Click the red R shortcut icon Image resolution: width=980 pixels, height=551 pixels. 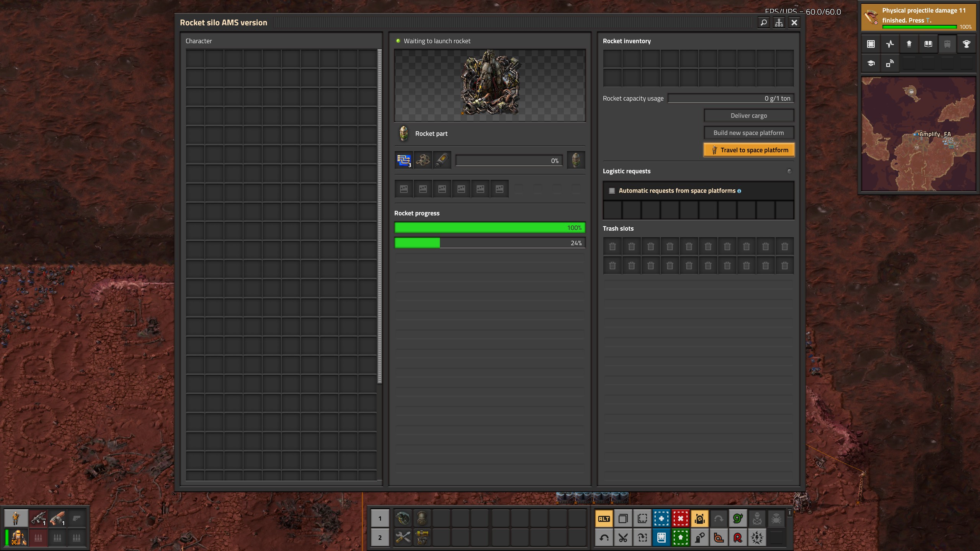click(738, 538)
